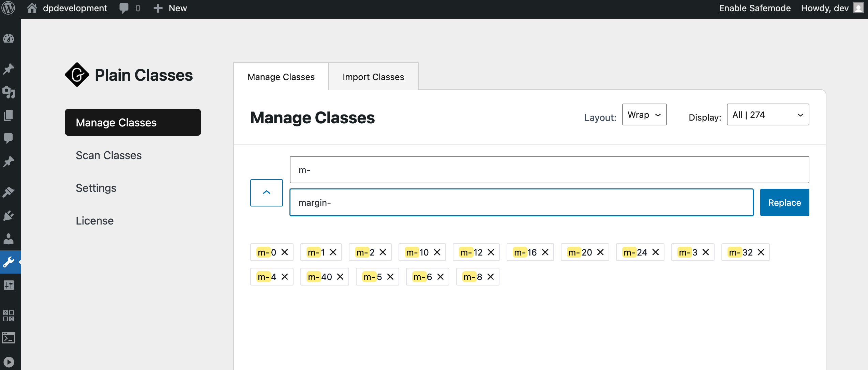This screenshot has height=370, width=868.
Task: Delete the m-3 class tag
Action: point(706,252)
